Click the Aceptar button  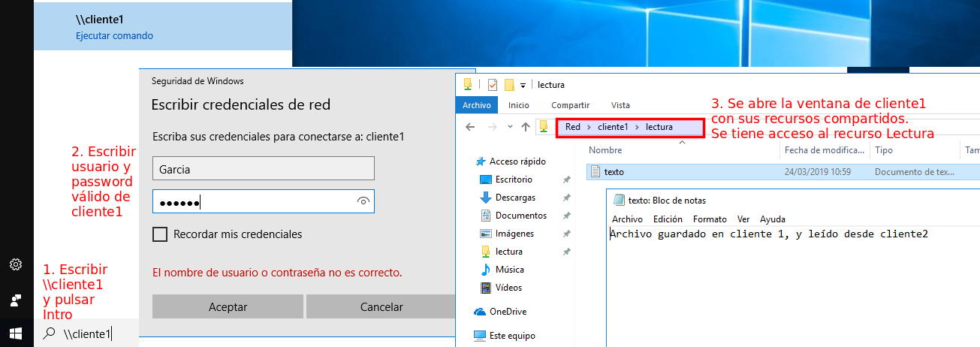[x=228, y=306]
